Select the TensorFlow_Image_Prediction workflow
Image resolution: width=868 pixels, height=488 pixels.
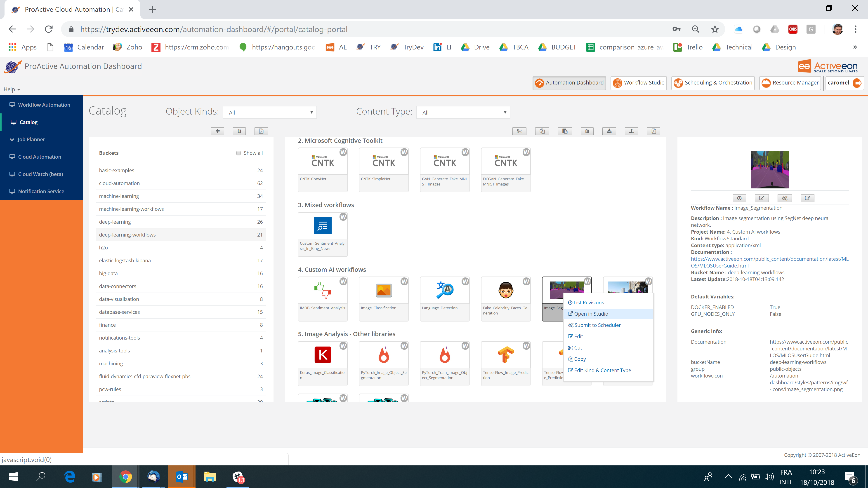pyautogui.click(x=506, y=363)
